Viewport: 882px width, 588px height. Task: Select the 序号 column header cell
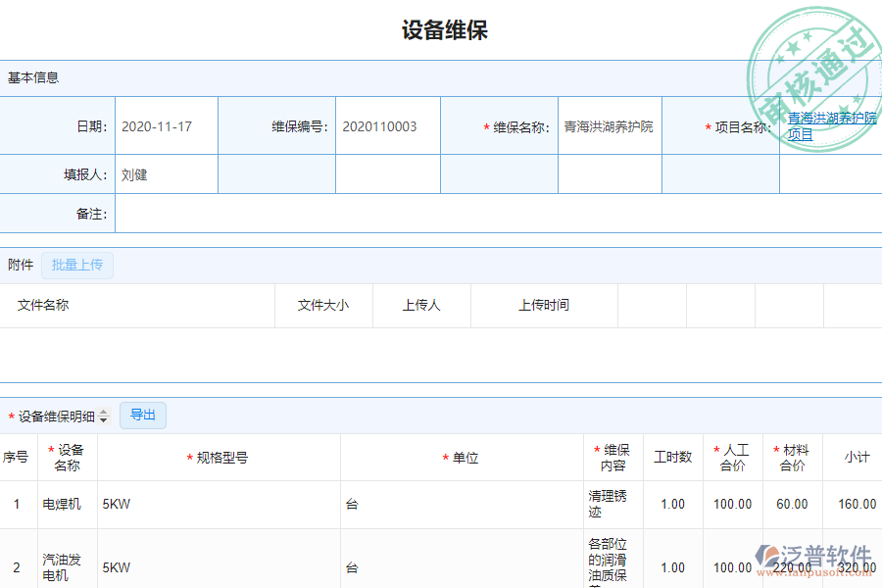tap(16, 457)
